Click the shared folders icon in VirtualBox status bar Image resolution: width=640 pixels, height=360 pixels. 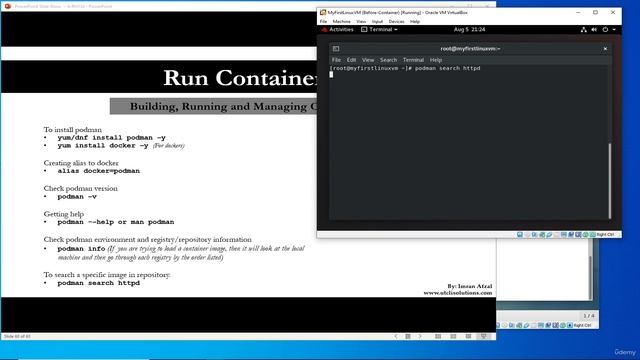click(x=556, y=235)
